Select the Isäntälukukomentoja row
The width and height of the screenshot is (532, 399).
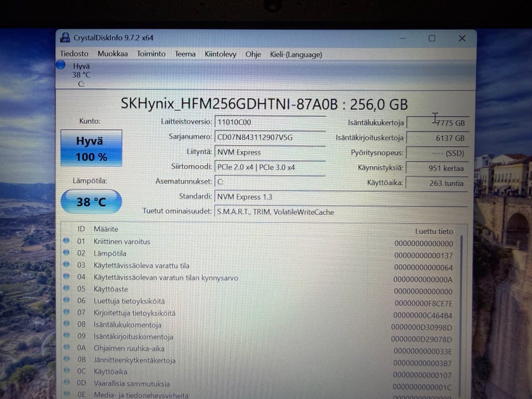(259, 325)
